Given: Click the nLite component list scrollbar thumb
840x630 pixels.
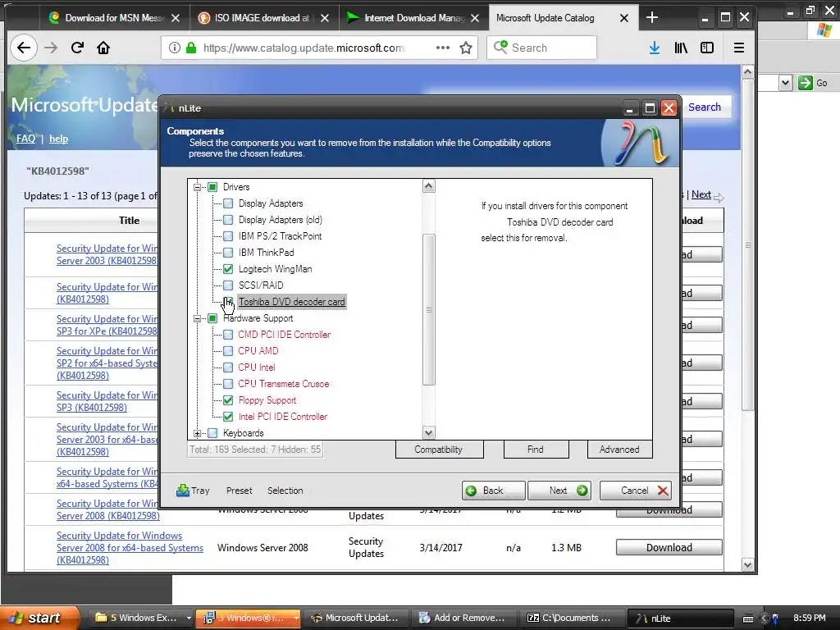Looking at the screenshot, I should (428, 309).
